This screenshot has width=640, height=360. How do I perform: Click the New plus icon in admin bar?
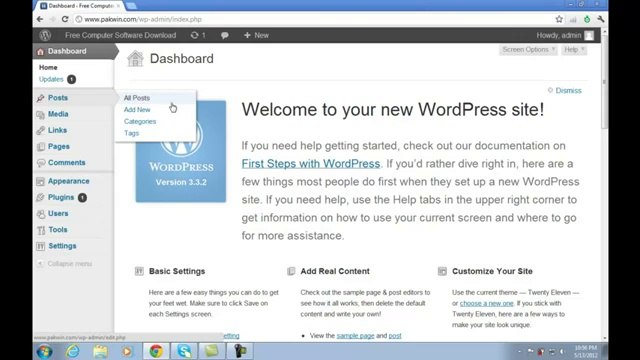tap(247, 36)
